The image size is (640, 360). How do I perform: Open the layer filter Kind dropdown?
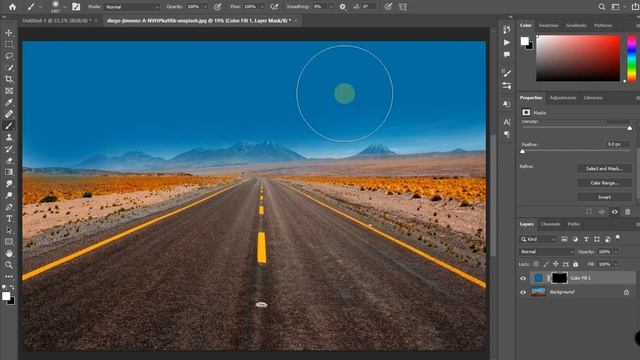point(538,239)
